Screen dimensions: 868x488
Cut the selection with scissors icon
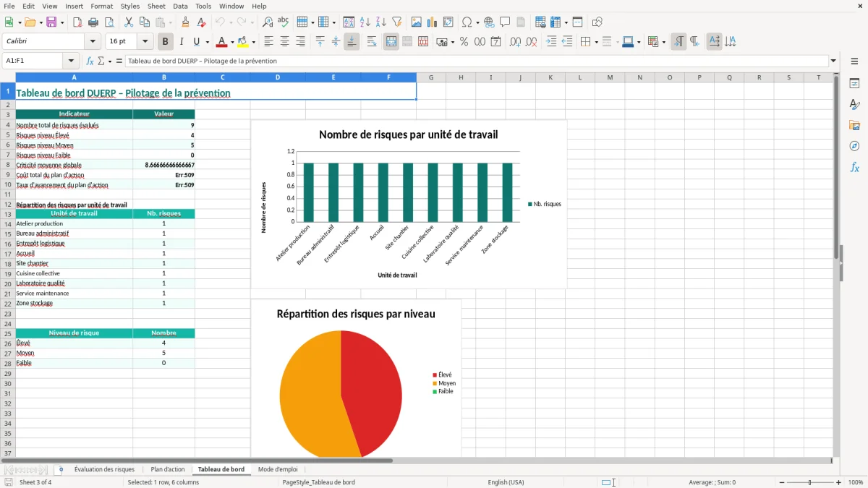pyautogui.click(x=129, y=22)
